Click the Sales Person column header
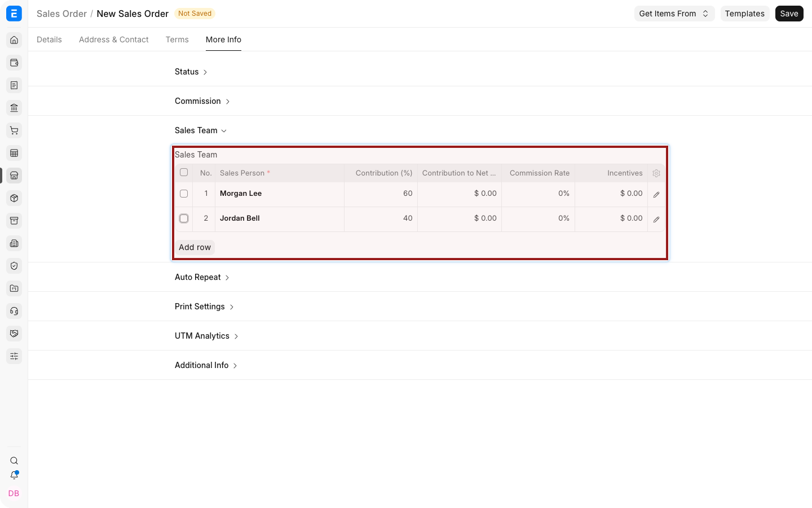Image resolution: width=812 pixels, height=508 pixels. (280, 173)
